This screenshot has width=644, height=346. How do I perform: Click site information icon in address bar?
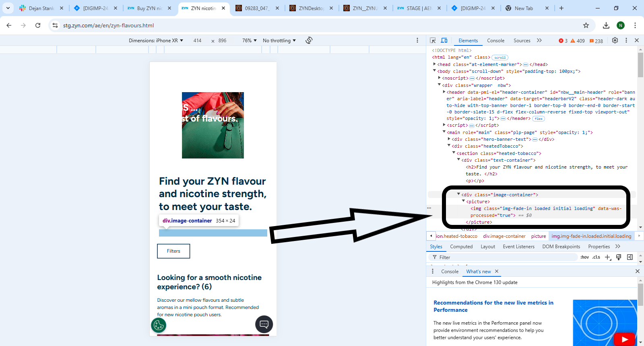click(x=55, y=25)
